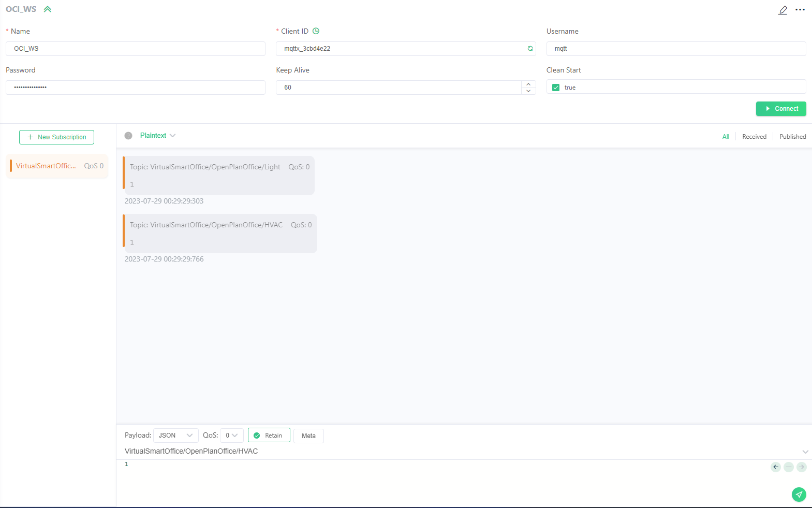Filter to Published messages
The image size is (812, 508).
click(x=792, y=137)
